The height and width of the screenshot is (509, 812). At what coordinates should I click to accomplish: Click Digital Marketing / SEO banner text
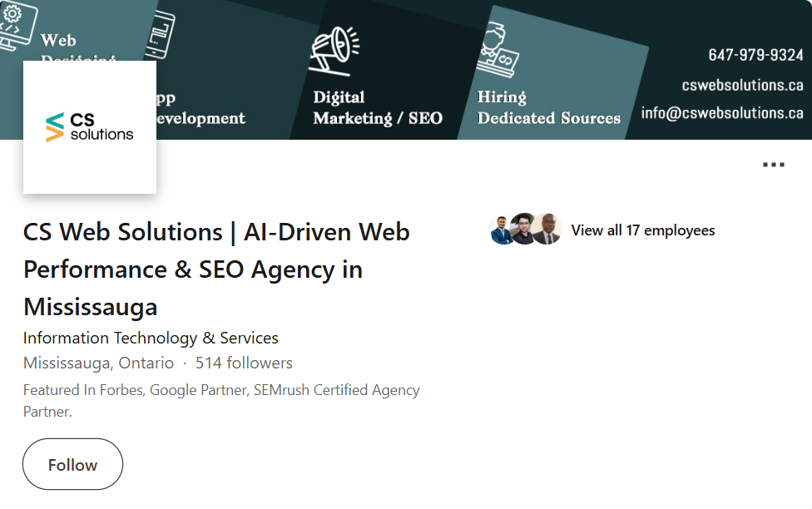[378, 107]
